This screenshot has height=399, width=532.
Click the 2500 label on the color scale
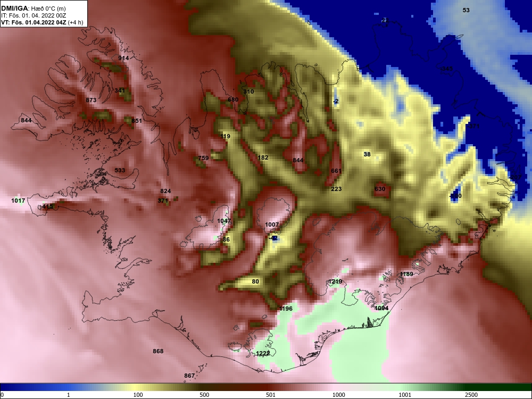tap(471, 395)
